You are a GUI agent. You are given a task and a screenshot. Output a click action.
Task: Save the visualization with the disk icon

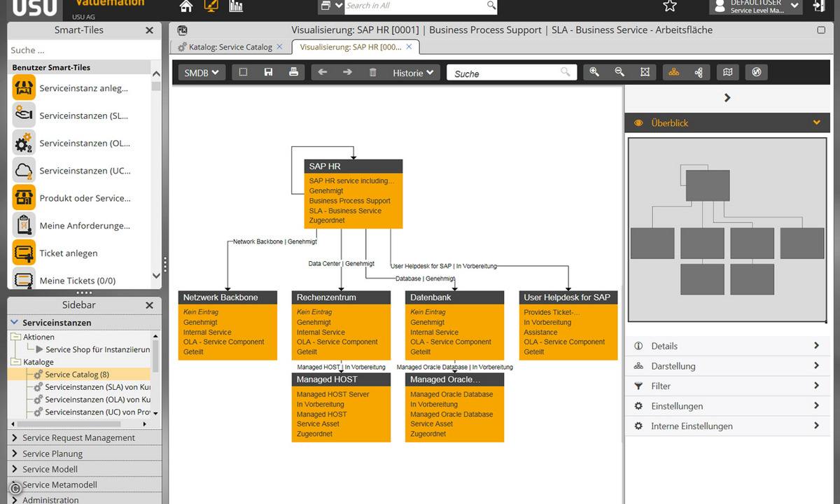[268, 72]
